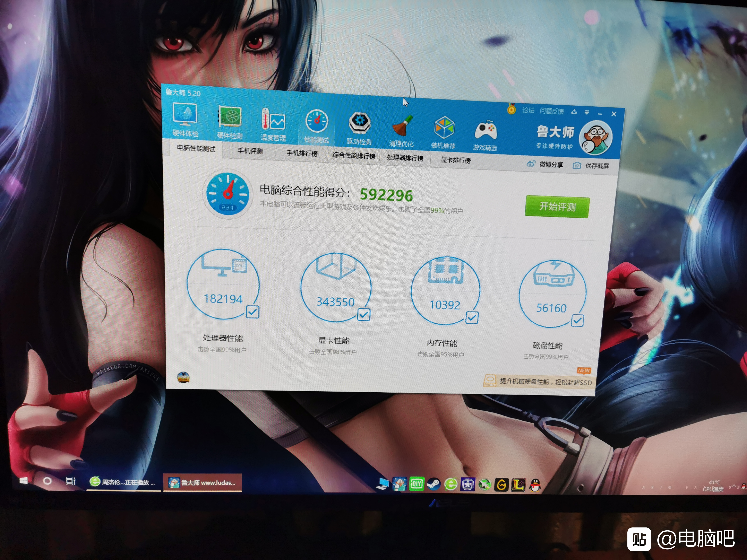Click the total score 592296
Viewport: 747px width, 560px height.
pos(386,195)
